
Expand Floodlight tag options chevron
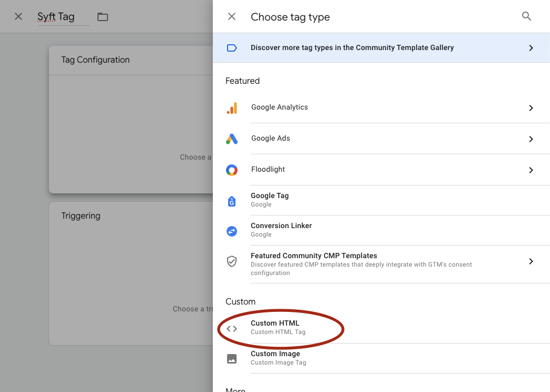pyautogui.click(x=531, y=170)
